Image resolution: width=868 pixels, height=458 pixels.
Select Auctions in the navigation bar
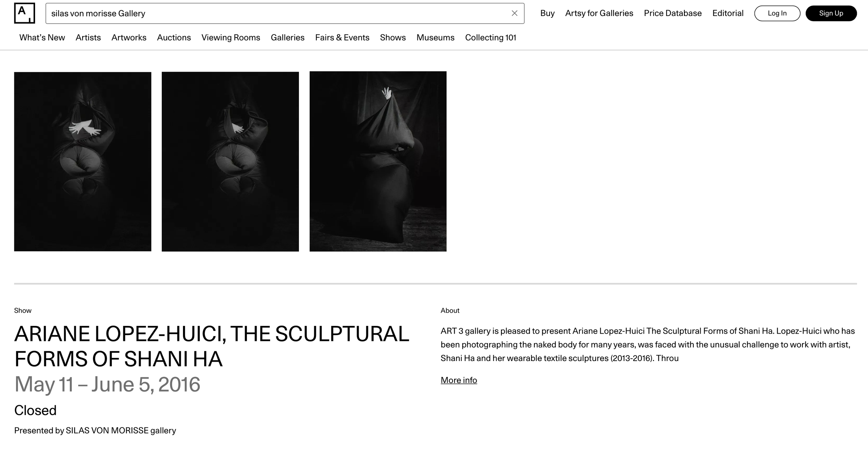click(x=174, y=38)
